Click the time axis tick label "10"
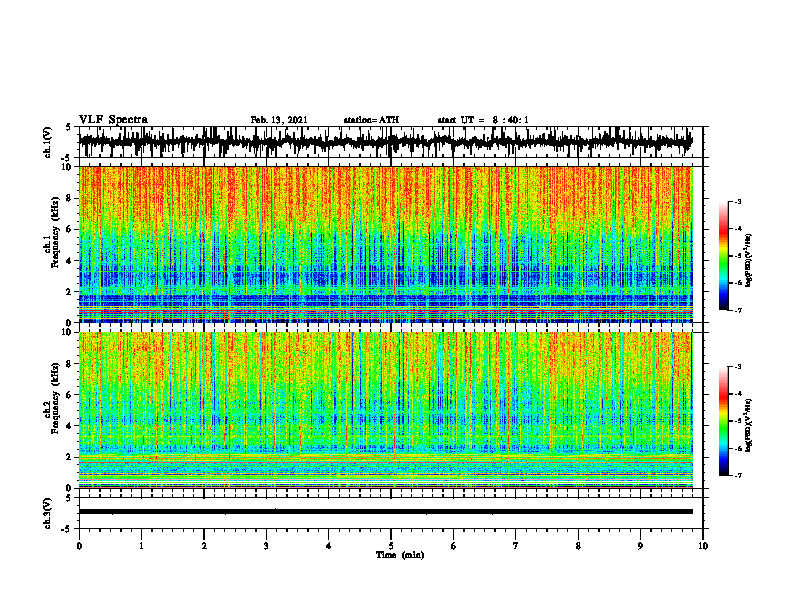The width and height of the screenshot is (792, 612). click(703, 546)
